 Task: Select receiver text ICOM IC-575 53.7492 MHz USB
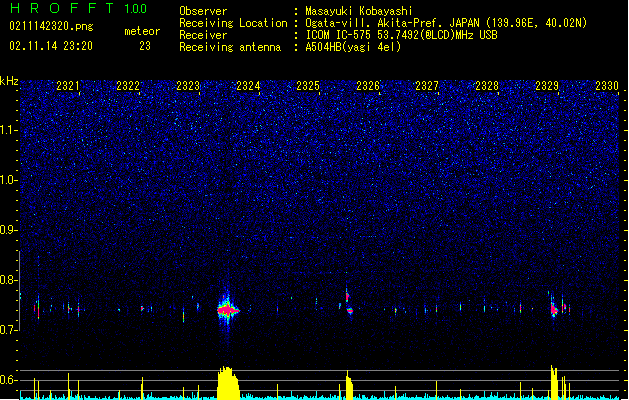point(402,35)
